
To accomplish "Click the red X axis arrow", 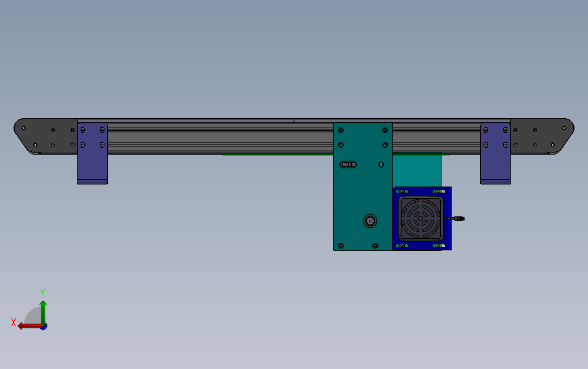I will pyautogui.click(x=30, y=326).
